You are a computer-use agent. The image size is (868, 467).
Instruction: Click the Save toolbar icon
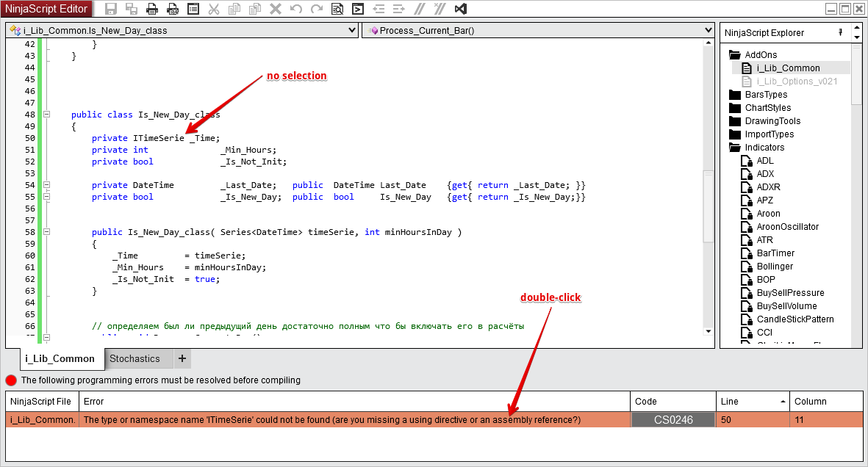tap(111, 9)
